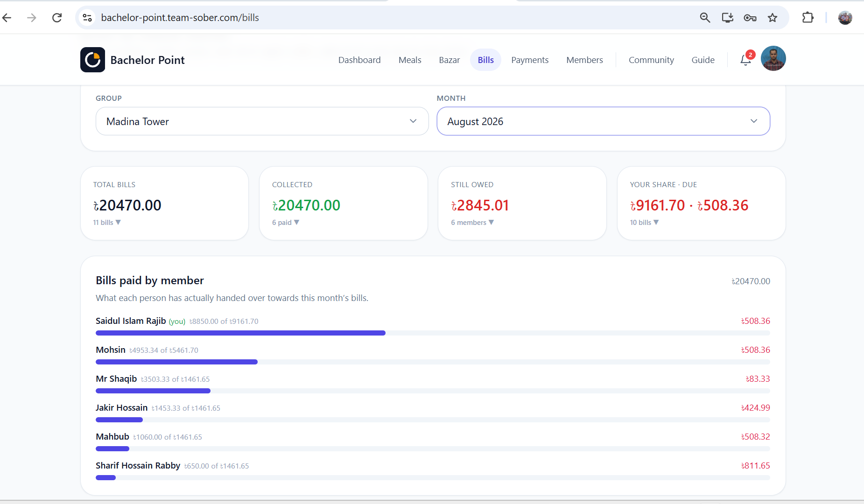Viewport: 864px width, 504px height.
Task: Open the password key icon
Action: (750, 18)
